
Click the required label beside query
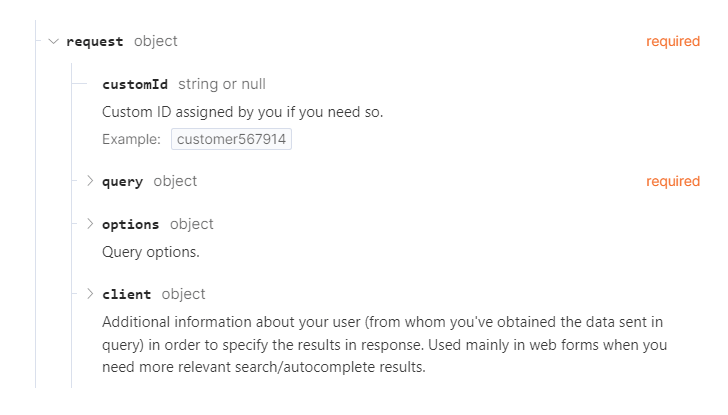coord(673,181)
